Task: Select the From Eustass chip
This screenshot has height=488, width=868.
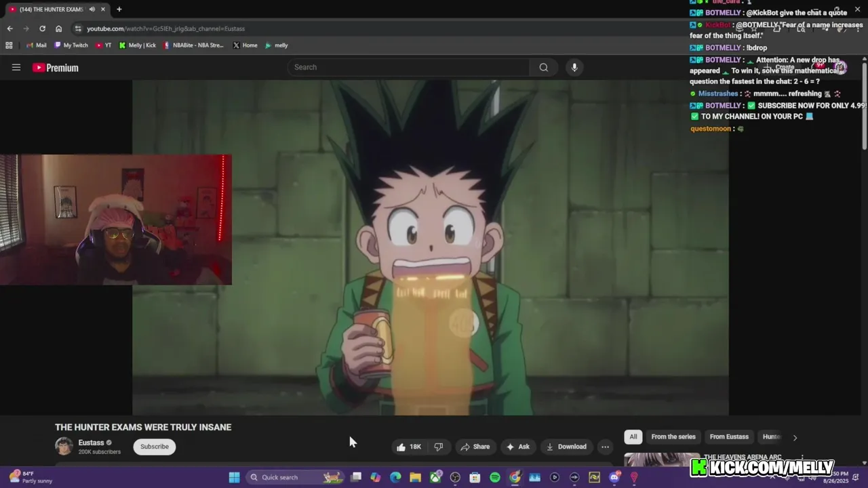Action: click(x=729, y=437)
